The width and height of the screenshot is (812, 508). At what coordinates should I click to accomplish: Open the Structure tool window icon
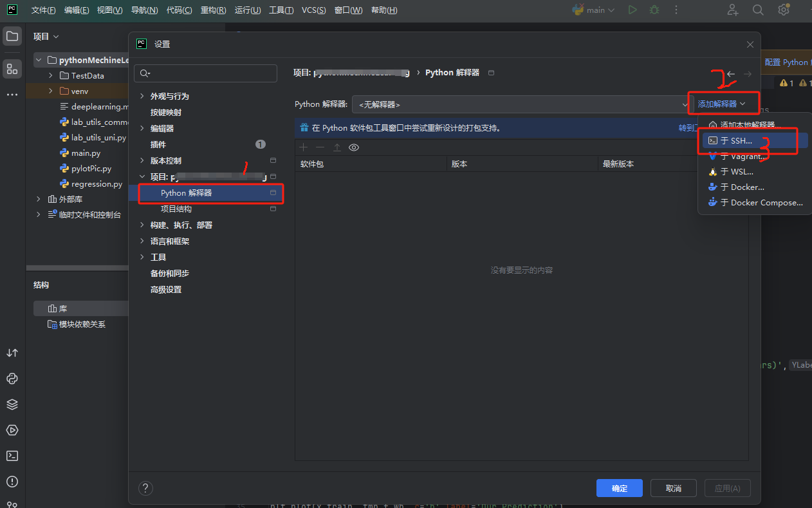(x=12, y=69)
